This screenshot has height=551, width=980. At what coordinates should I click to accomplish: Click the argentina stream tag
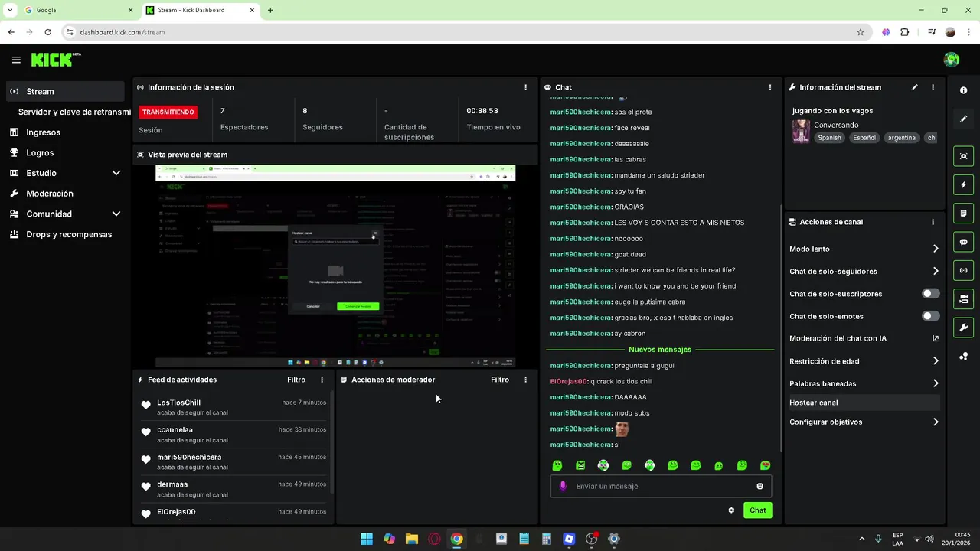(x=902, y=138)
